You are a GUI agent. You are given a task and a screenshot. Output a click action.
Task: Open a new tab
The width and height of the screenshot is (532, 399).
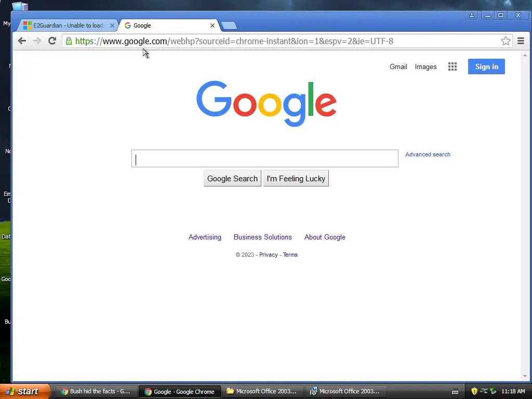click(229, 25)
